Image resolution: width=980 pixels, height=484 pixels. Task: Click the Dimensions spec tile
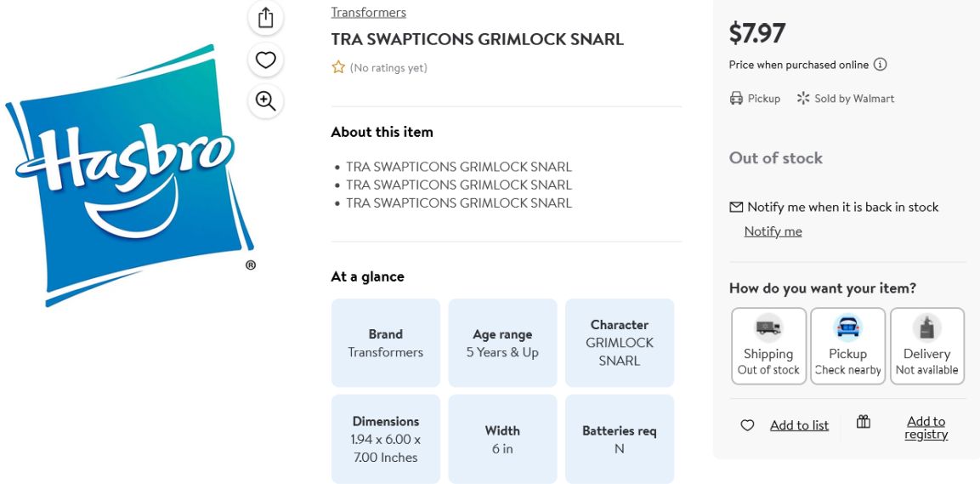click(x=386, y=439)
